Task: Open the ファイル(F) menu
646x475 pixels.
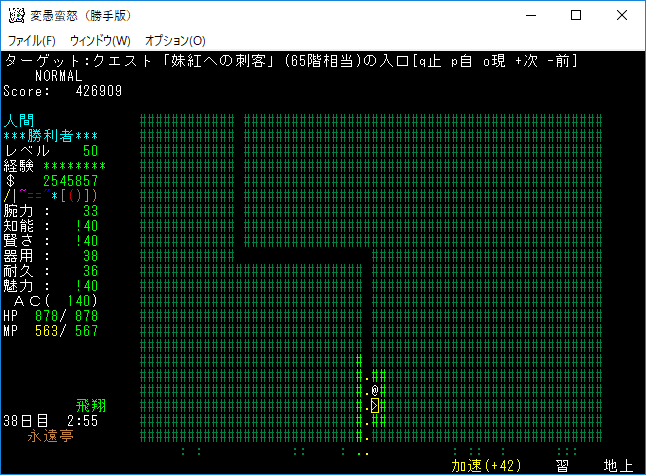Action: [x=32, y=41]
